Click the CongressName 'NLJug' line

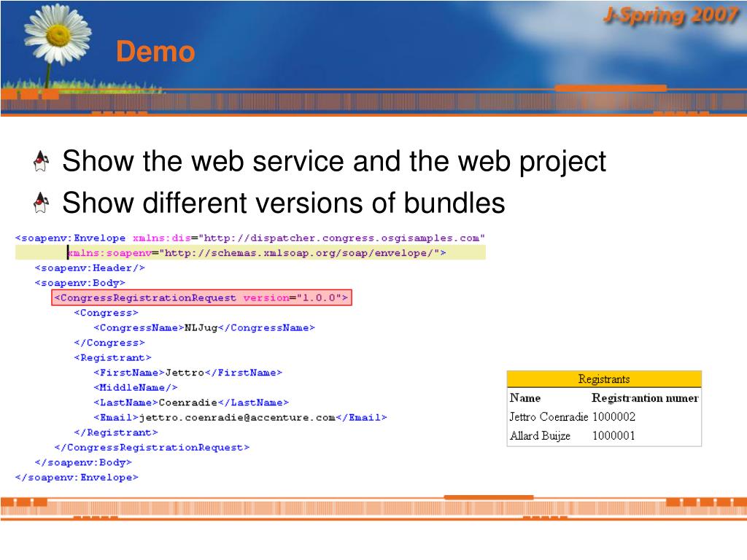click(204, 327)
